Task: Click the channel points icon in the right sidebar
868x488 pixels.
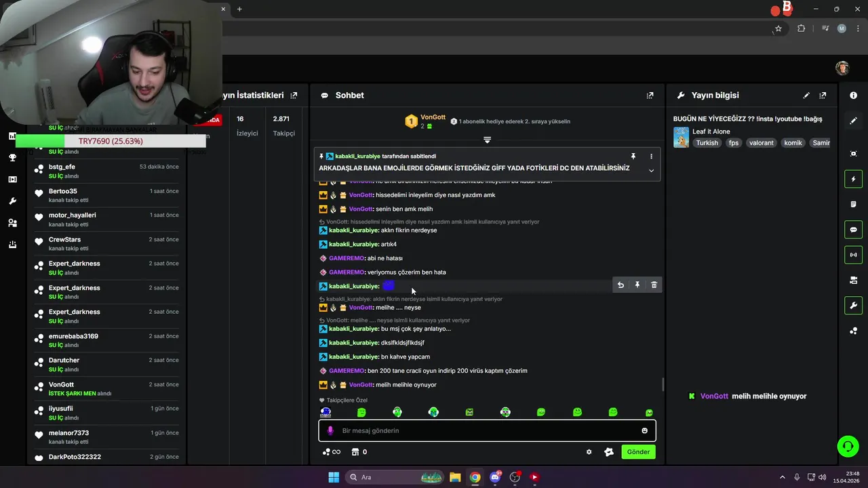Action: pos(853,331)
